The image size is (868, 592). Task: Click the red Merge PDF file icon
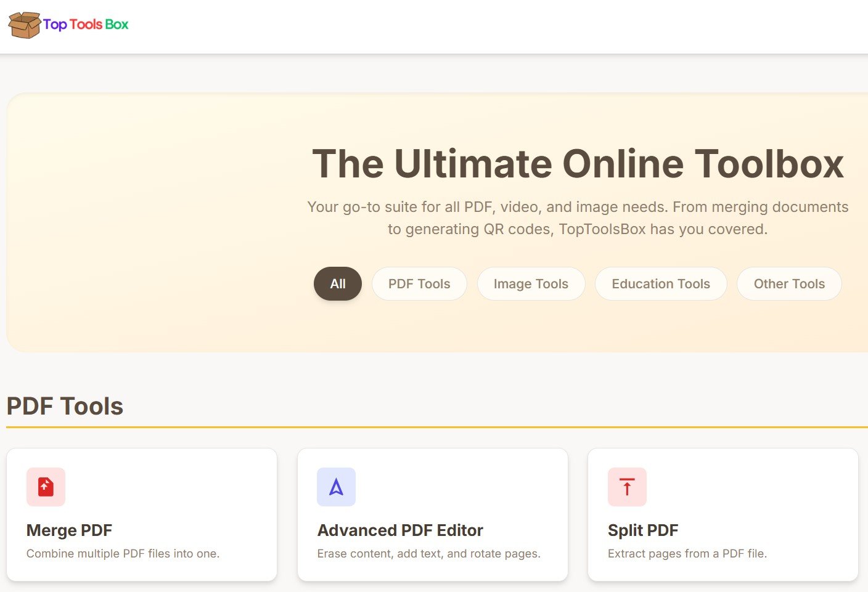point(46,487)
